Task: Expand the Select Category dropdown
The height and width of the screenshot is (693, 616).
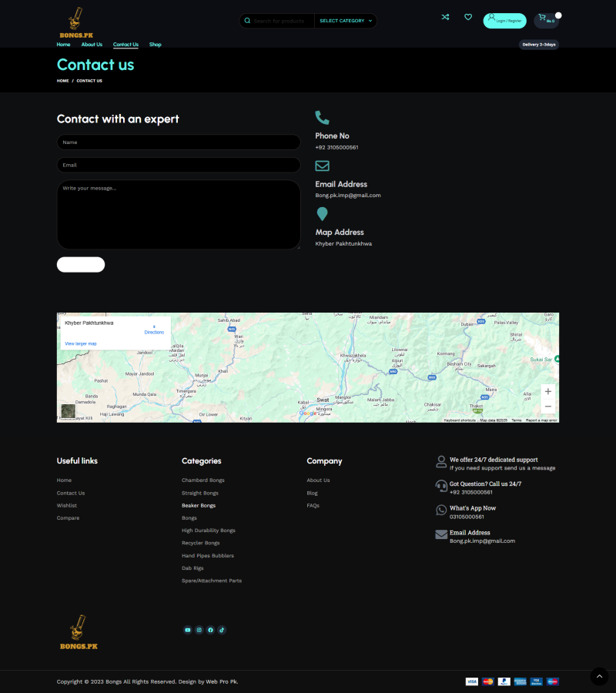Action: [346, 21]
